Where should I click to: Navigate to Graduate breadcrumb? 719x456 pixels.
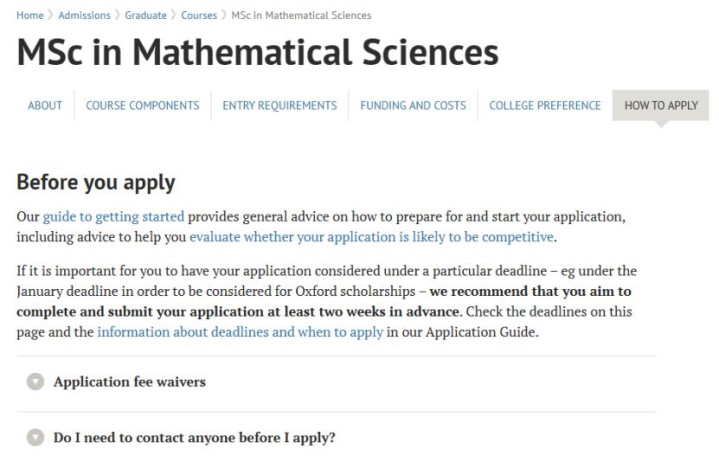pos(145,15)
